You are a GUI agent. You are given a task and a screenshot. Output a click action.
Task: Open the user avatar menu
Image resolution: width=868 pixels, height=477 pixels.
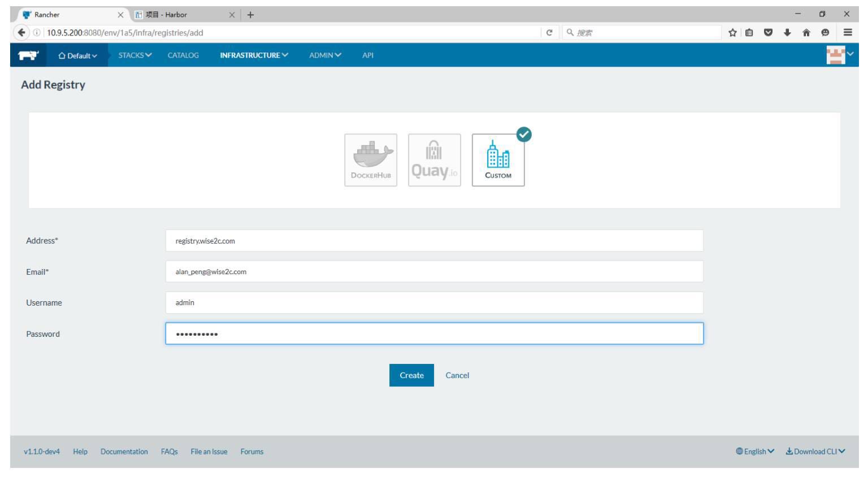click(839, 55)
